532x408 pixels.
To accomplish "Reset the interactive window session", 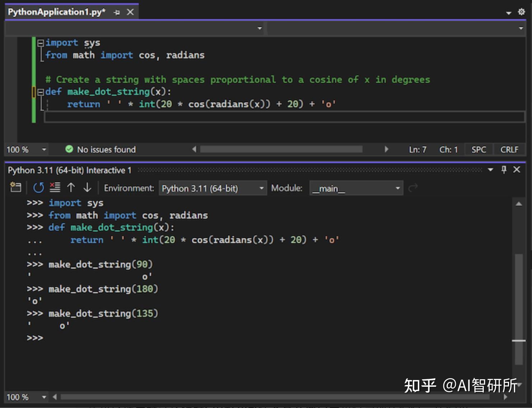I will click(38, 187).
